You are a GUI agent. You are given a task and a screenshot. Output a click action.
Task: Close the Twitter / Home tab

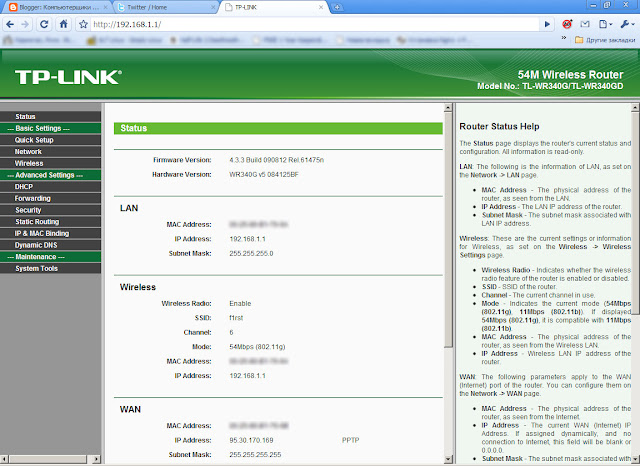(213, 7)
